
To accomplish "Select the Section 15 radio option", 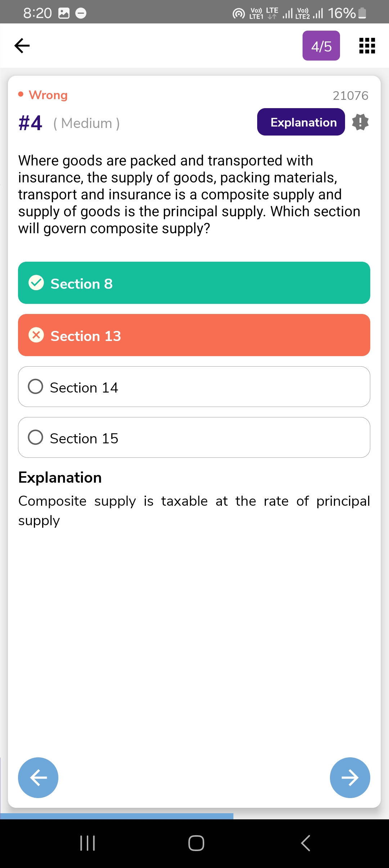I will (36, 438).
